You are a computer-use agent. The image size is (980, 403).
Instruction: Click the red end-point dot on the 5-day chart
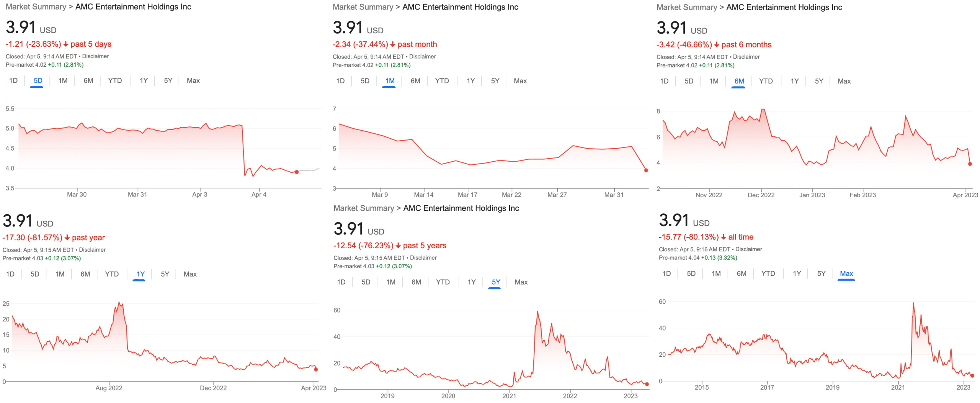296,172
